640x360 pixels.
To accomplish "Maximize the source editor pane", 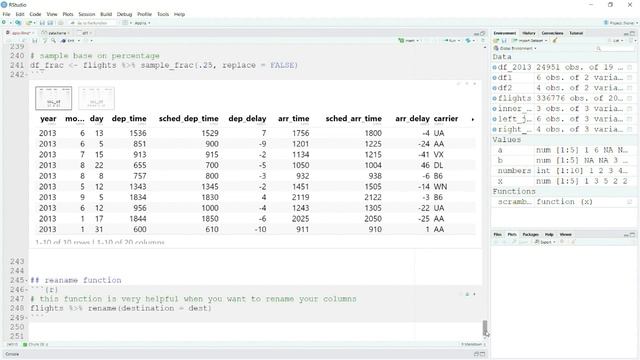I will (483, 33).
